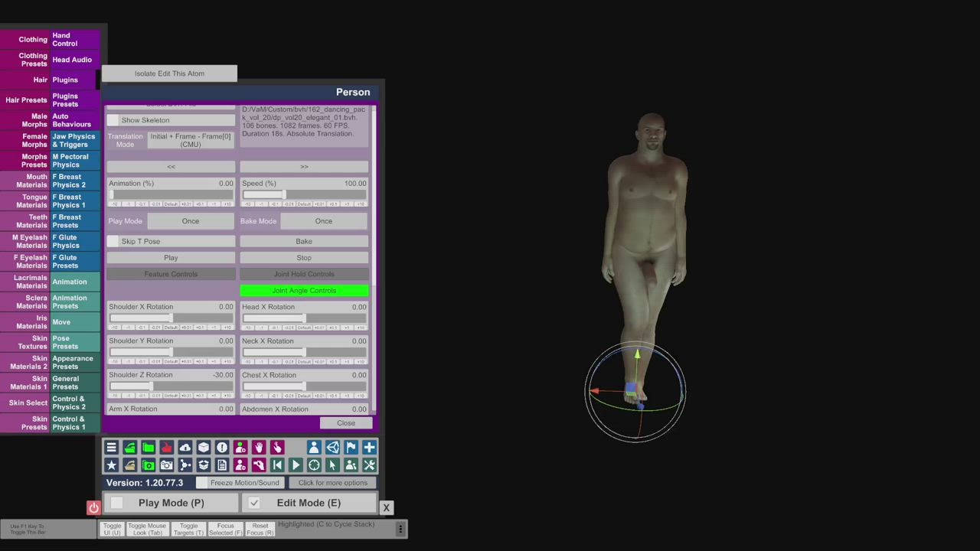Click the blue plus add icon
The image size is (980, 551).
click(369, 448)
